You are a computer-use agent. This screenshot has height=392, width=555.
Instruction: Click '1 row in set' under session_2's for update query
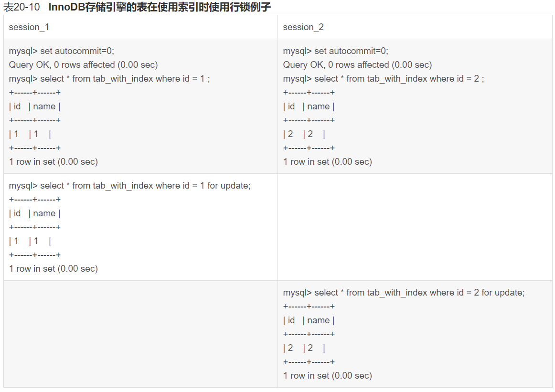click(x=328, y=376)
